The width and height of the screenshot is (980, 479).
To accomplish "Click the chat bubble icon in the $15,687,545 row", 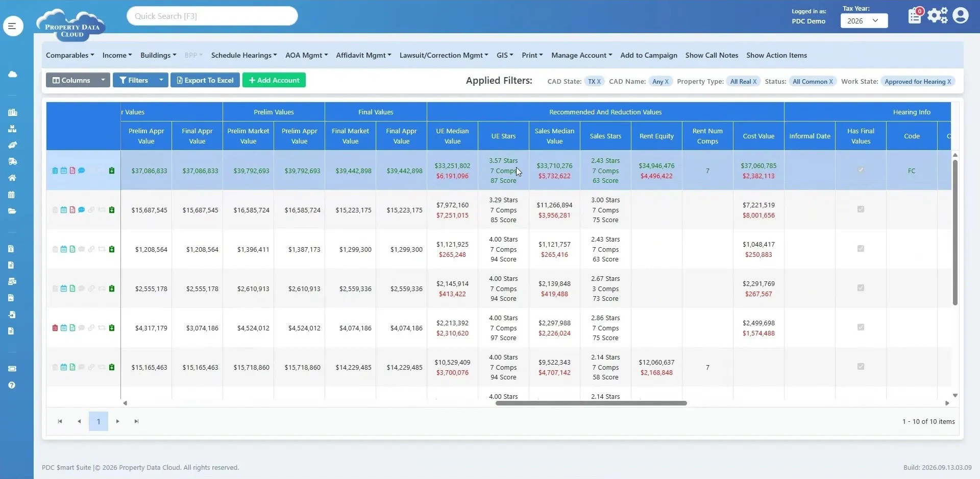I will point(81,210).
